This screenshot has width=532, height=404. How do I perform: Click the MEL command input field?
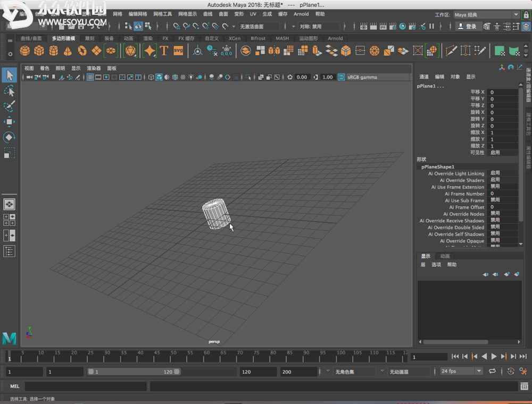86,386
